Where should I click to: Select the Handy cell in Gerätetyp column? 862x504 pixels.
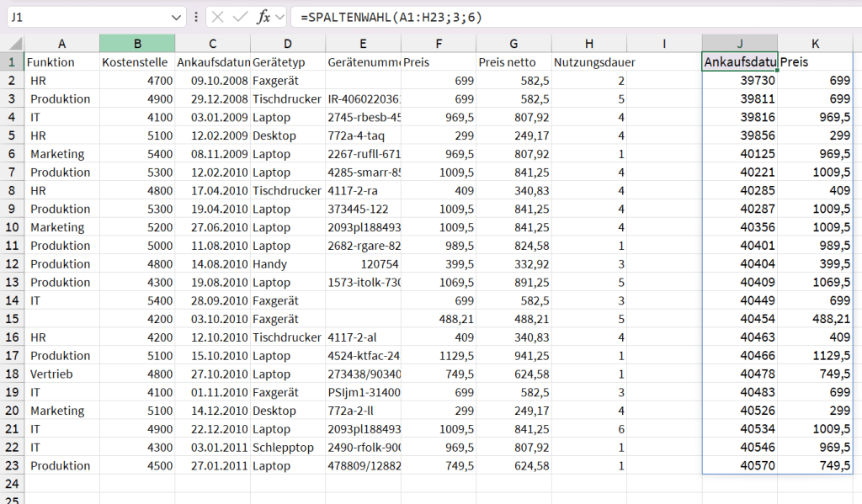point(287,264)
